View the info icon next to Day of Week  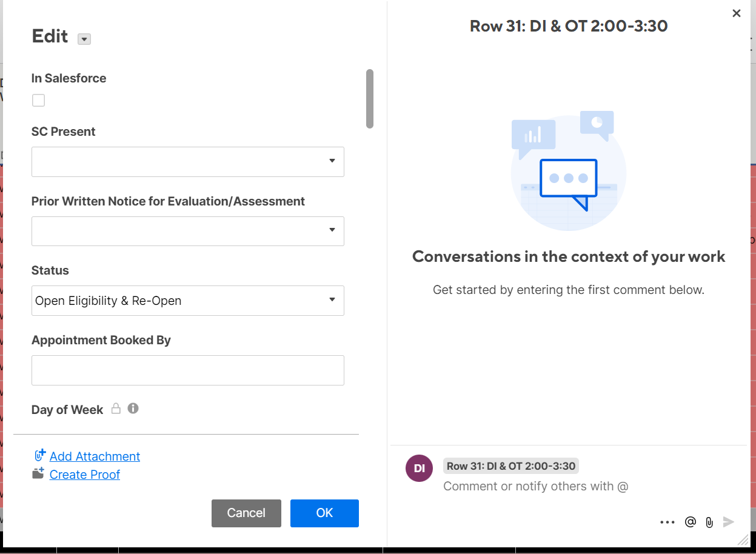[132, 409]
